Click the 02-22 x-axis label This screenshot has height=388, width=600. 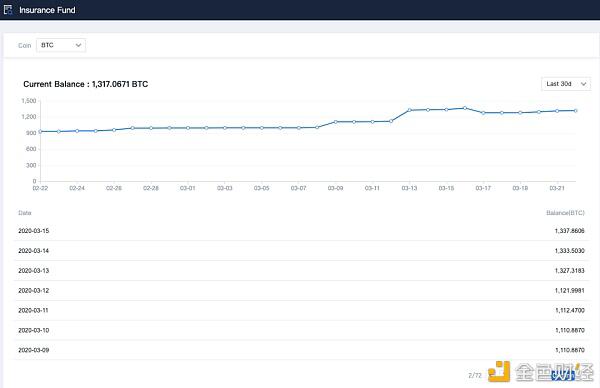[40, 188]
